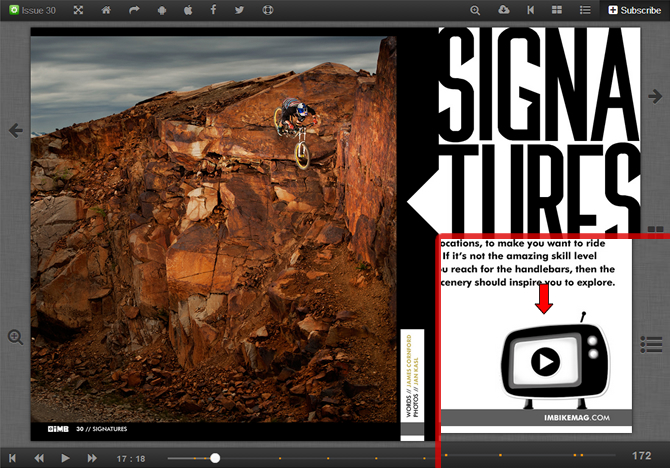The height and width of the screenshot is (468, 670).
Task: Skip to first page in bottom bar
Action: (x=12, y=458)
